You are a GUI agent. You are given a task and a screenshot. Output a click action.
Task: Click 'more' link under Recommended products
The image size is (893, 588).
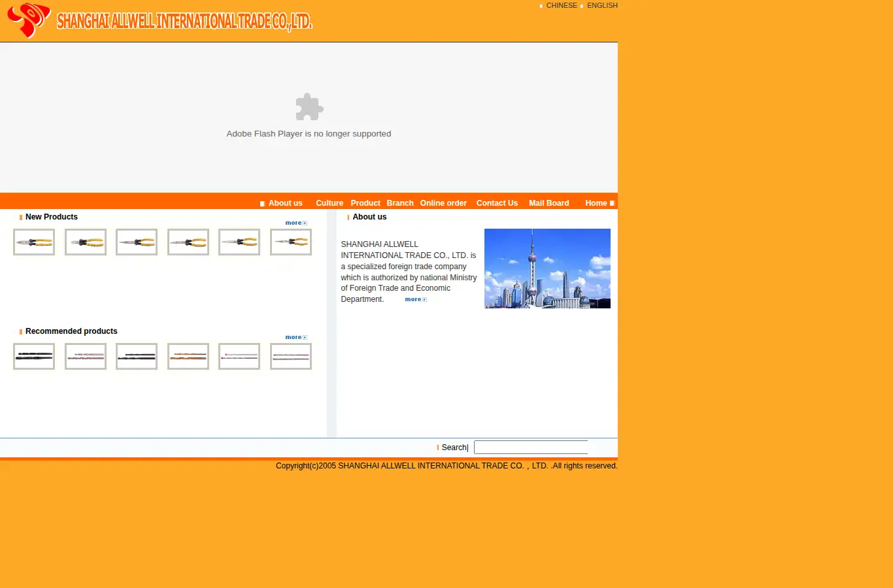coord(296,337)
